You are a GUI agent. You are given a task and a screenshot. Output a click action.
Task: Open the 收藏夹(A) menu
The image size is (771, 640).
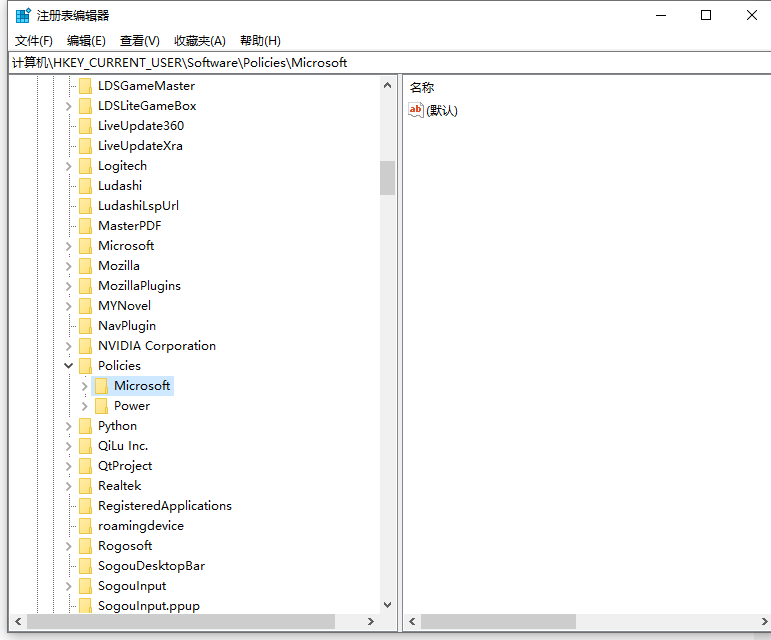pyautogui.click(x=200, y=41)
